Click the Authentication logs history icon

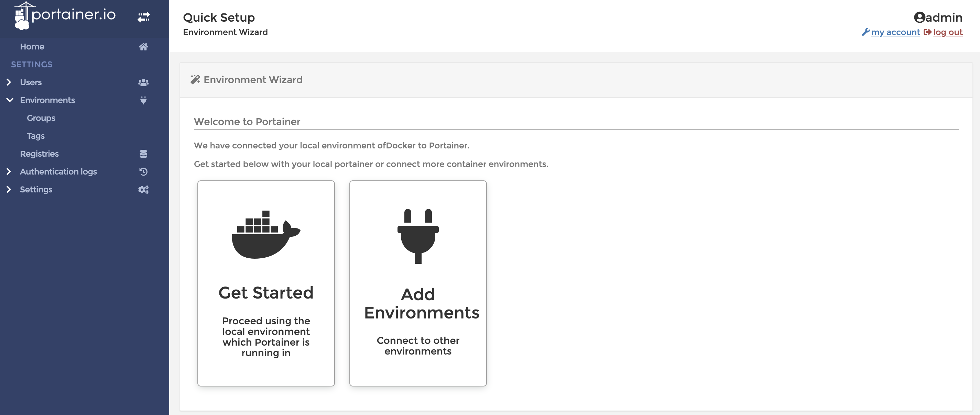143,172
